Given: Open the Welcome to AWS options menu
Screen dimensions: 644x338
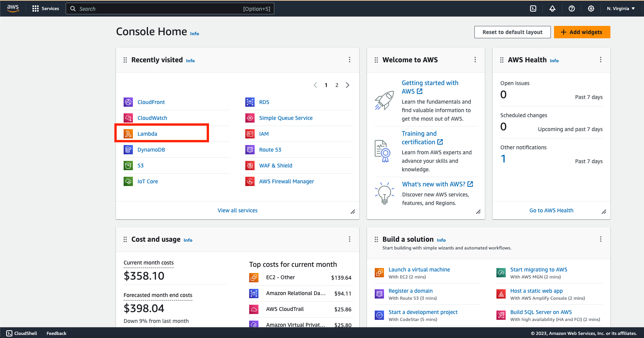Looking at the screenshot, I should 475,60.
